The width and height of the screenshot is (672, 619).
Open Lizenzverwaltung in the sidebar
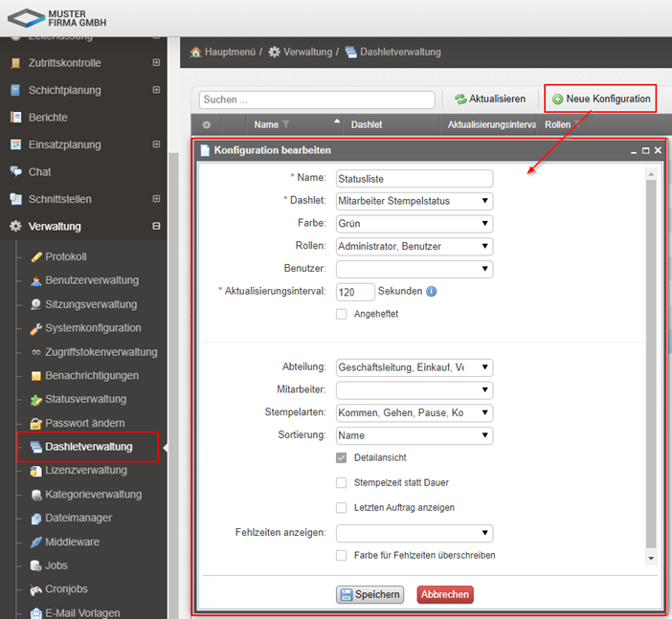tap(85, 471)
